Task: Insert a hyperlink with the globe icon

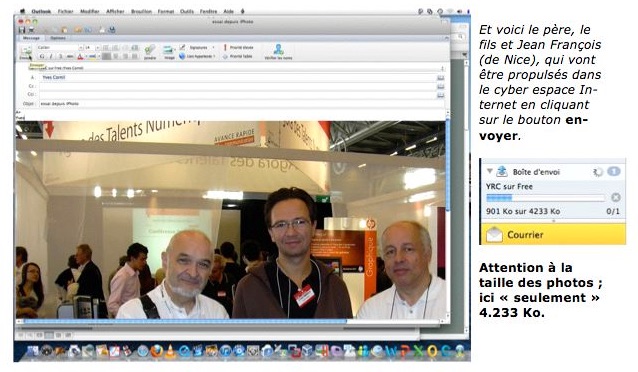Action: (x=182, y=57)
